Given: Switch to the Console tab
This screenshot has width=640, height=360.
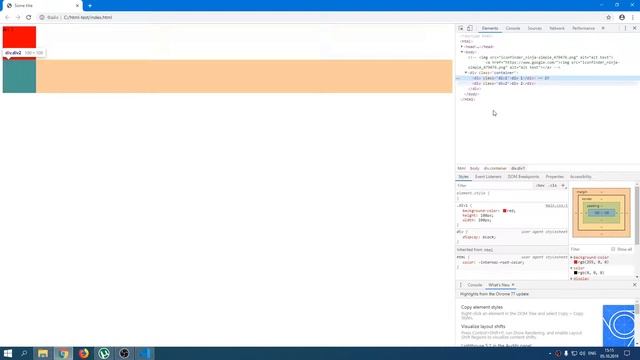Looking at the screenshot, I should [513, 28].
